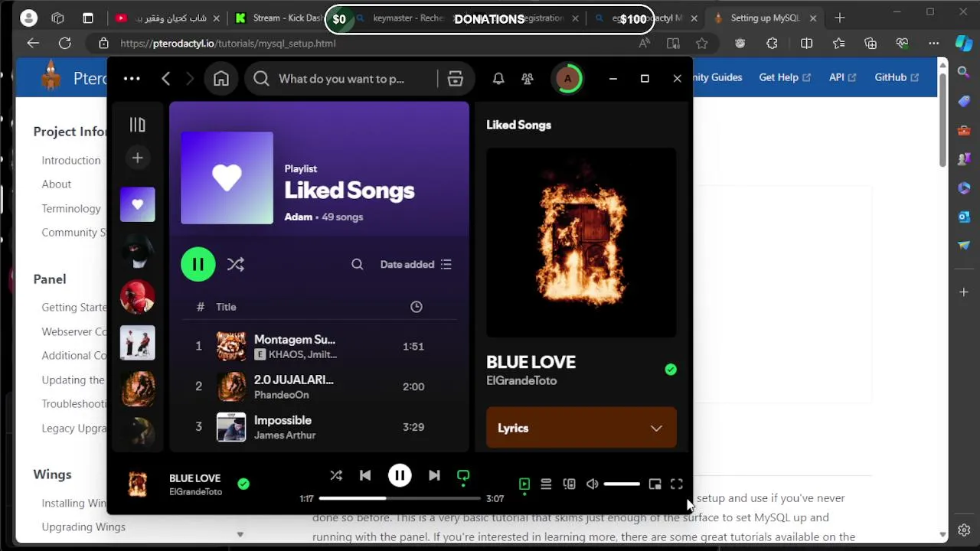Viewport: 980px width, 551px height.
Task: Enter Spotify full screen mode
Action: [677, 484]
